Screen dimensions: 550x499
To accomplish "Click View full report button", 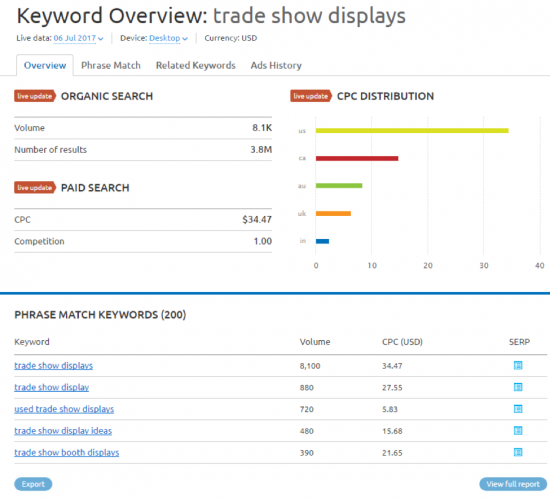I will [513, 484].
